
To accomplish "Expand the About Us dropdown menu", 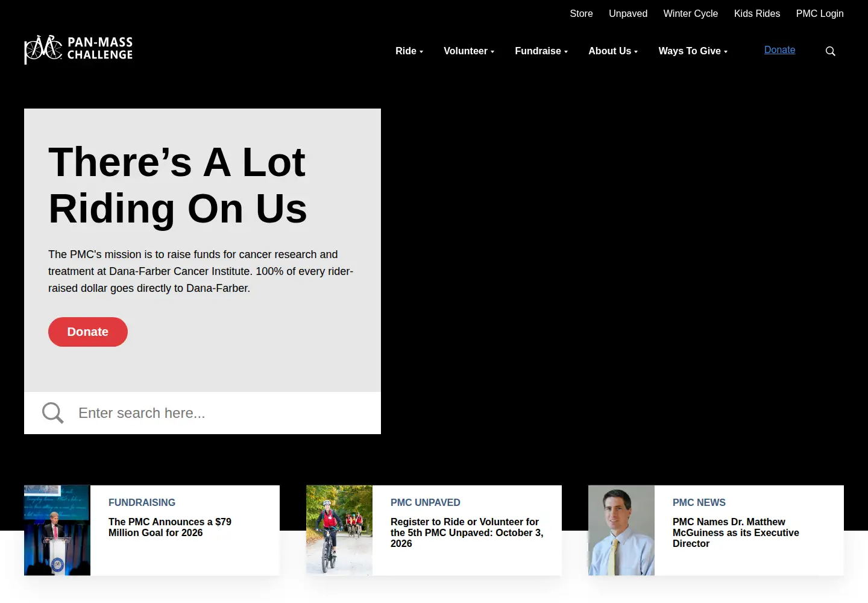I will (613, 51).
